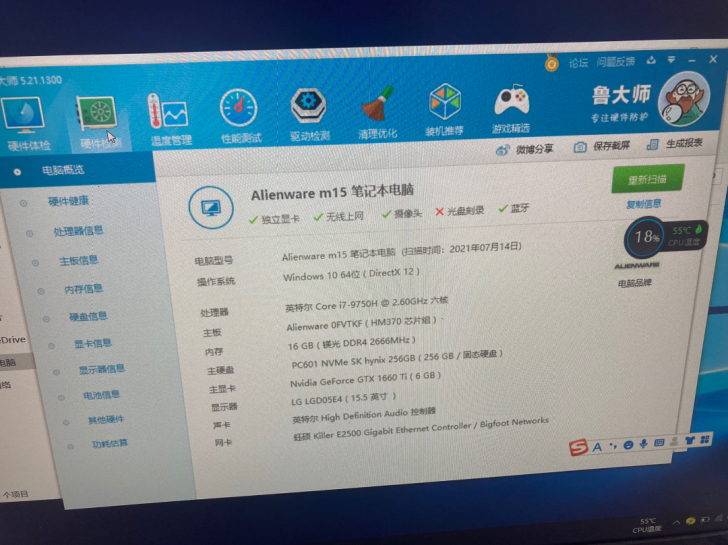The image size is (728, 545).
Task: Toggle Sogou input A language mode
Action: [x=598, y=447]
